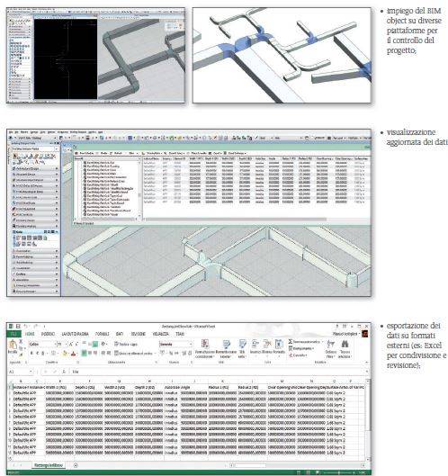Viewport: 448px width, 476px height.
Task: Toggle bold formatting in Excel ribbon
Action: point(31,354)
